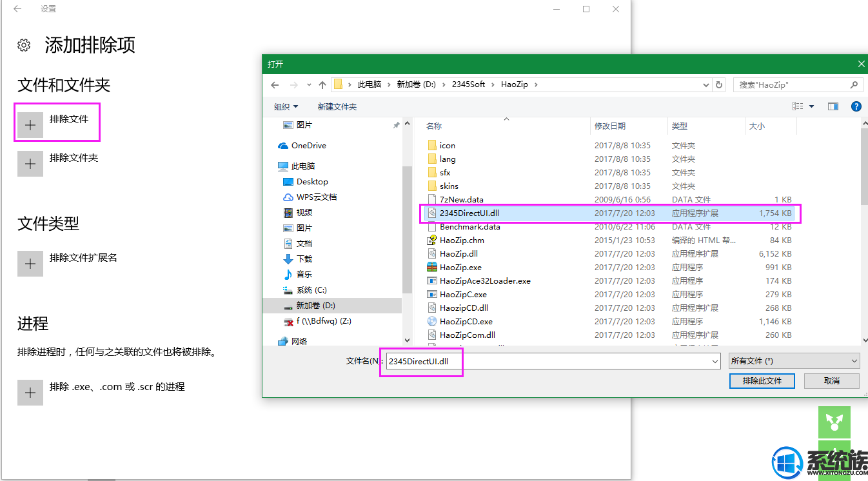Go back with Settings window back arrow
Screen dimensions: 868x481
(17, 9)
